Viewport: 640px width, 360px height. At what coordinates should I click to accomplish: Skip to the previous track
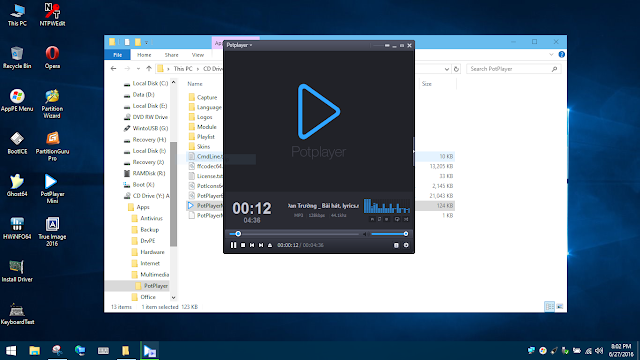252,245
